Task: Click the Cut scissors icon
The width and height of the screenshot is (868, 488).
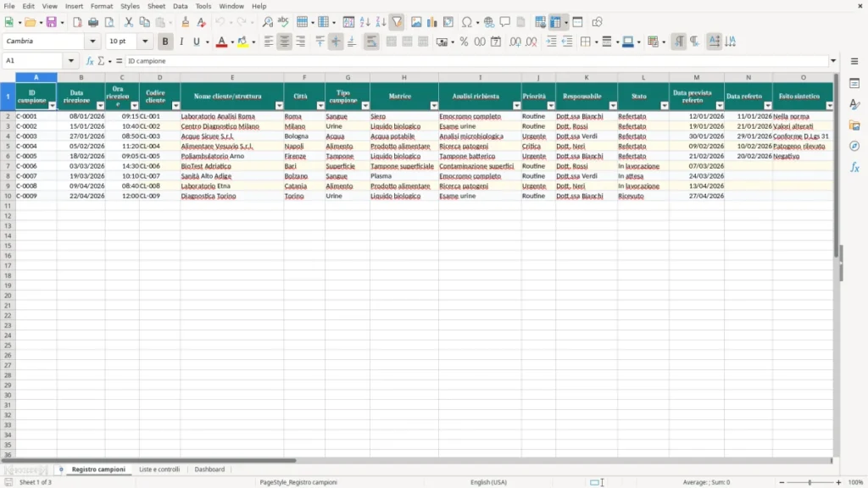Action: (x=129, y=22)
